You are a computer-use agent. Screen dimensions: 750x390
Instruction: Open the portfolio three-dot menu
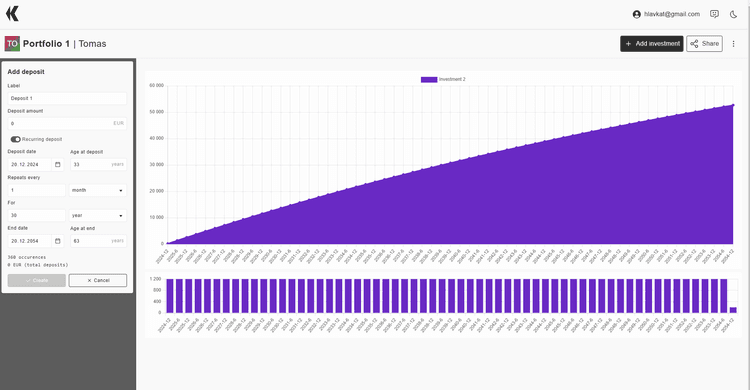pos(733,44)
